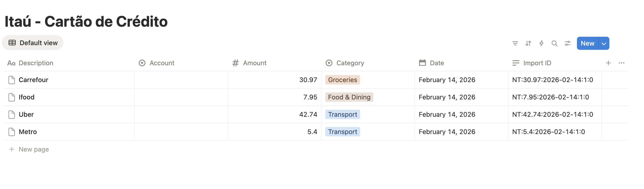Click the blue New button
This screenshot has width=644, height=189.
pyautogui.click(x=587, y=44)
